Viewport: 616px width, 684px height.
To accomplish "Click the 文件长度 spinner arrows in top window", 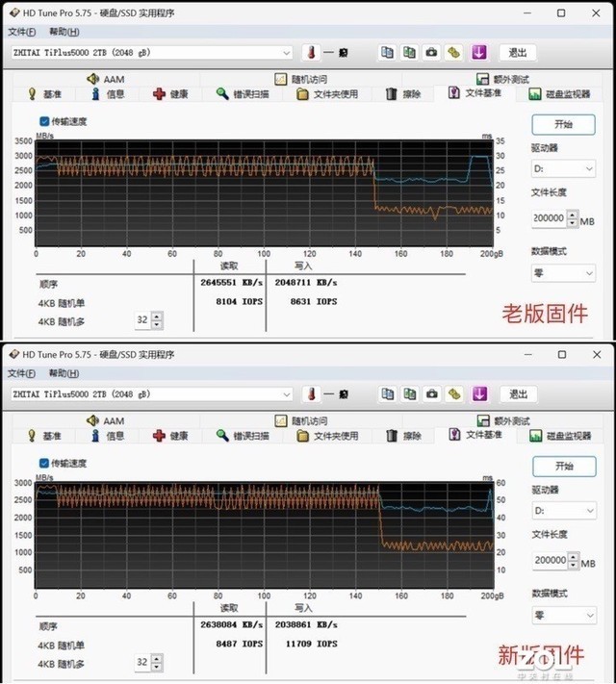I will tap(573, 218).
